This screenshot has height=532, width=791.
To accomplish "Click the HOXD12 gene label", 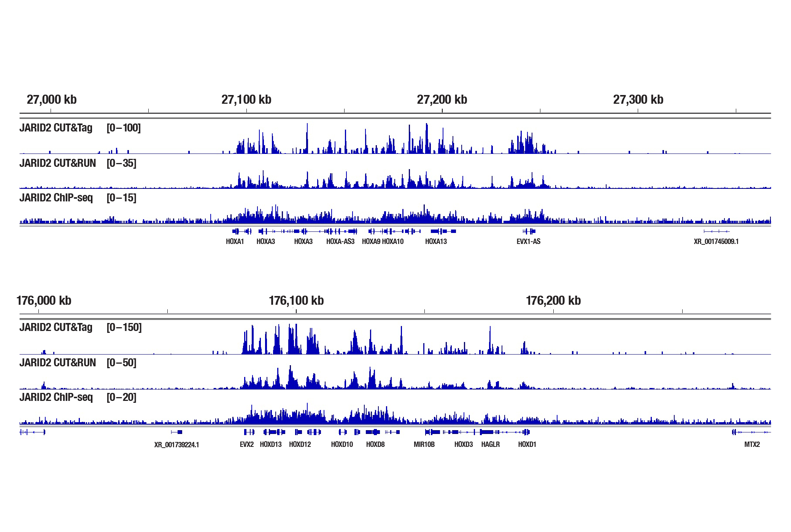I will pyautogui.click(x=300, y=445).
